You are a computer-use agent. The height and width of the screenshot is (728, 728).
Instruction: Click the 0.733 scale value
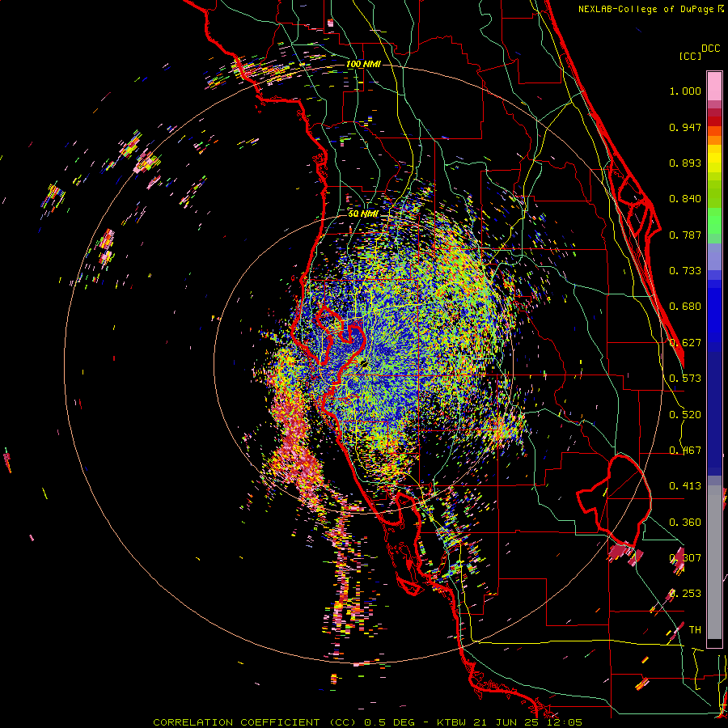[685, 271]
